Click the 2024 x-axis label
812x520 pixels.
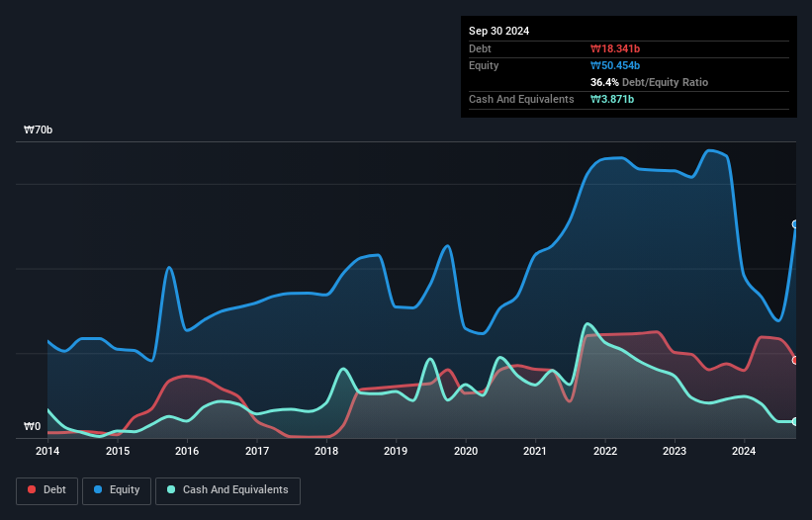pos(744,451)
